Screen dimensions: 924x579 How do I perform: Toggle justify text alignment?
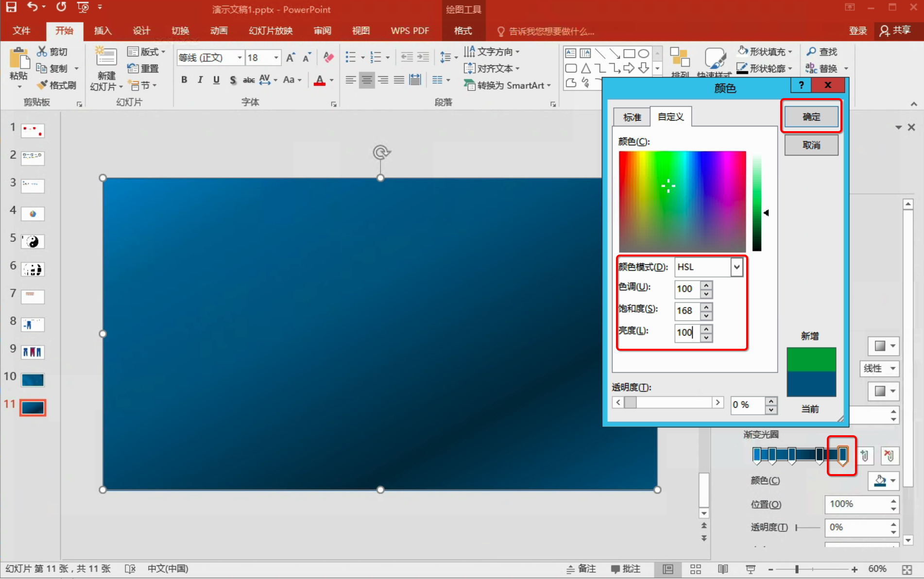point(399,80)
